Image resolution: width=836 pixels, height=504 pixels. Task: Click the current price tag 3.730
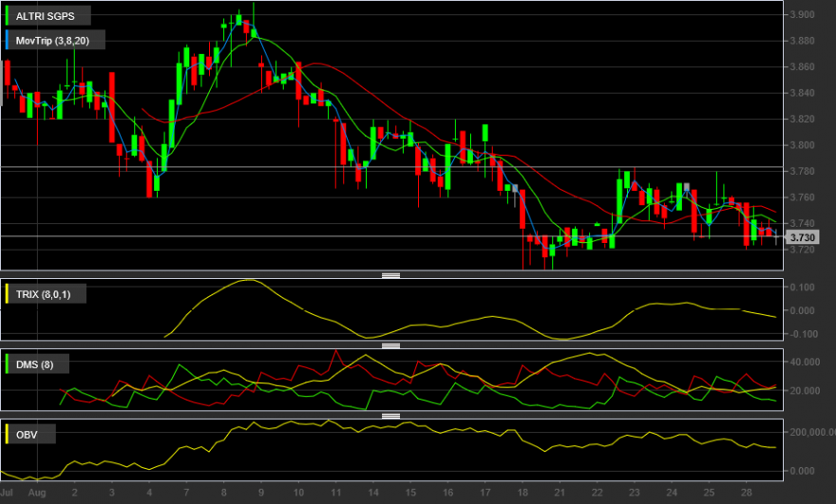[x=803, y=237]
